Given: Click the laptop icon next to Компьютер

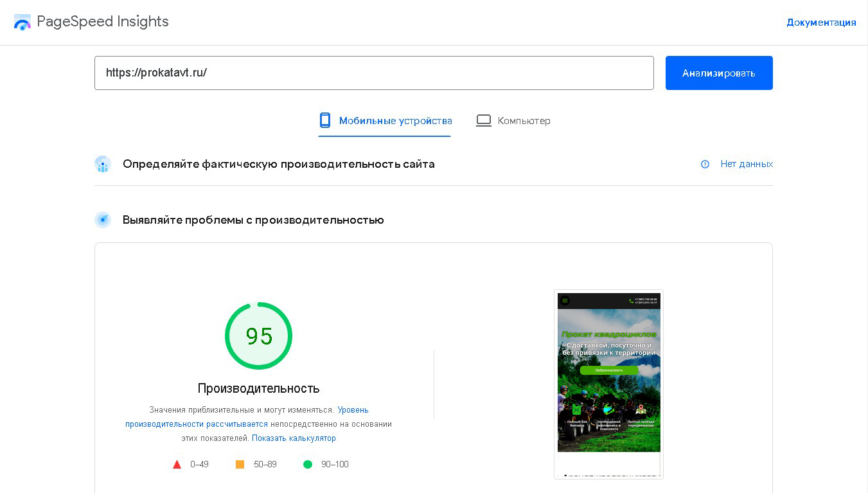Looking at the screenshot, I should [484, 120].
